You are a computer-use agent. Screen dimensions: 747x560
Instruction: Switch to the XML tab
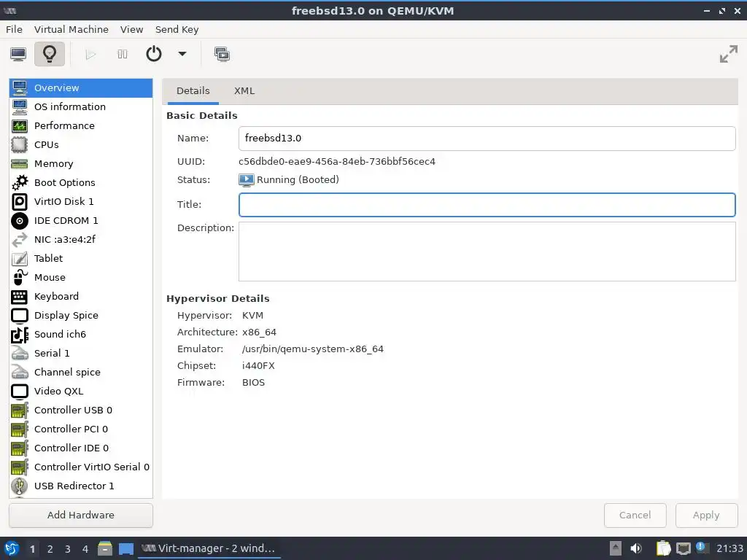pos(244,91)
